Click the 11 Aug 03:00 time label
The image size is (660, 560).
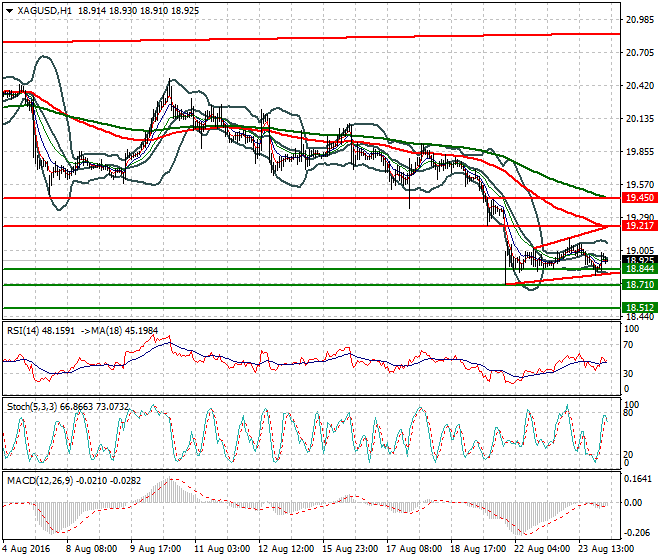pyautogui.click(x=223, y=549)
